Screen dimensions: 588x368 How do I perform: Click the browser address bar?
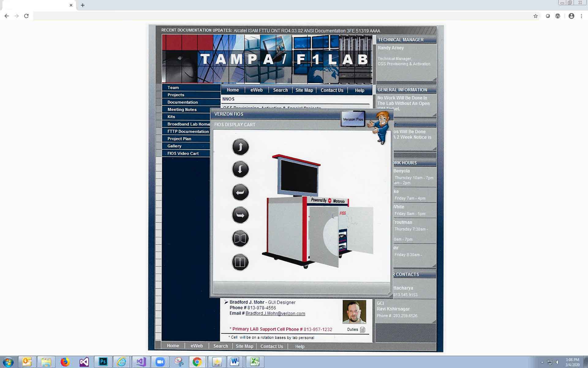(x=276, y=16)
